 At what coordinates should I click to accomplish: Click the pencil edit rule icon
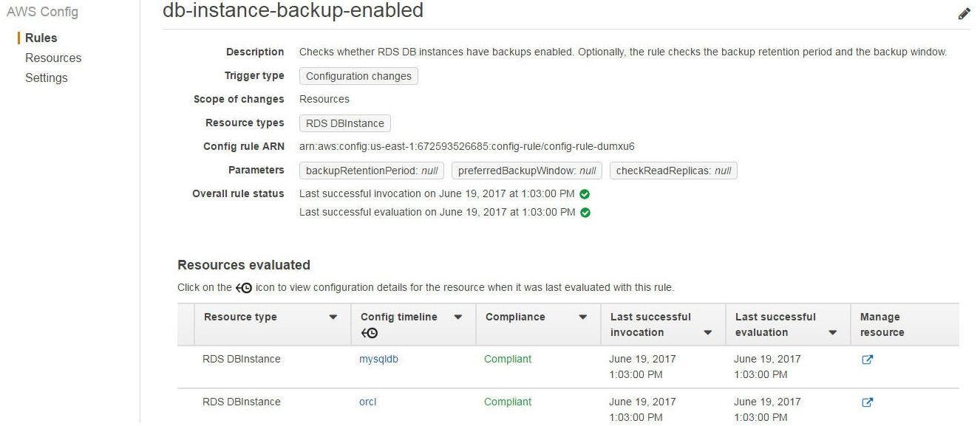pyautogui.click(x=964, y=14)
